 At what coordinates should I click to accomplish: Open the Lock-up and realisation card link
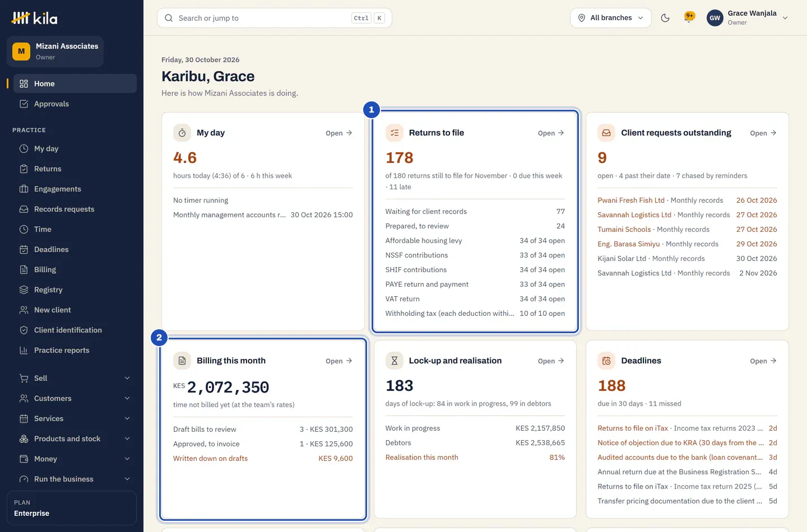click(x=551, y=361)
